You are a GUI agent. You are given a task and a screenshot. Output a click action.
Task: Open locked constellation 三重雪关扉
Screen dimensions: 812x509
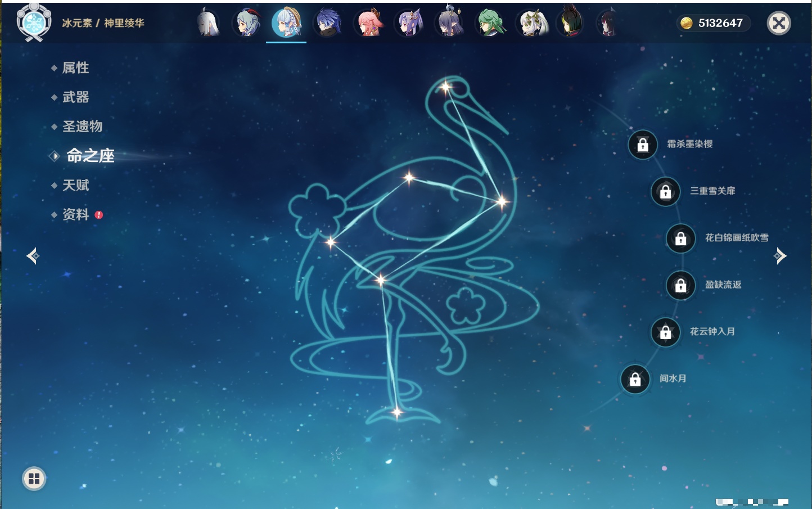click(x=665, y=191)
